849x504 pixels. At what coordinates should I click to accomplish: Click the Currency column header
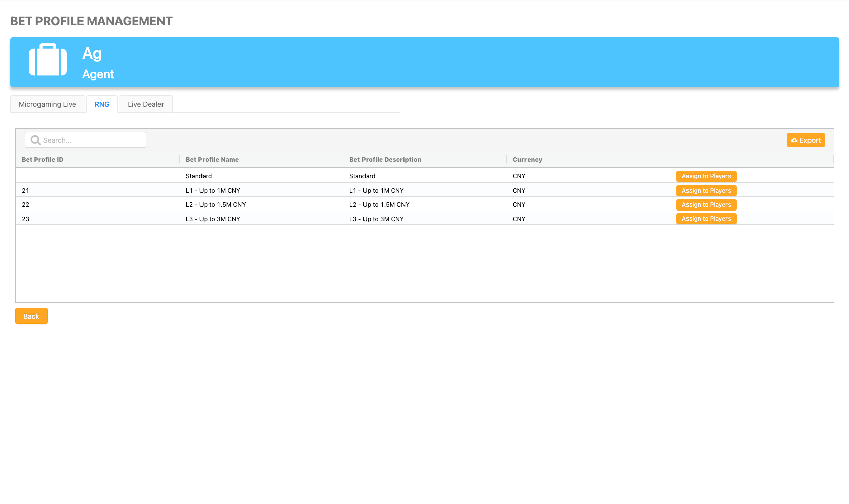coord(527,160)
